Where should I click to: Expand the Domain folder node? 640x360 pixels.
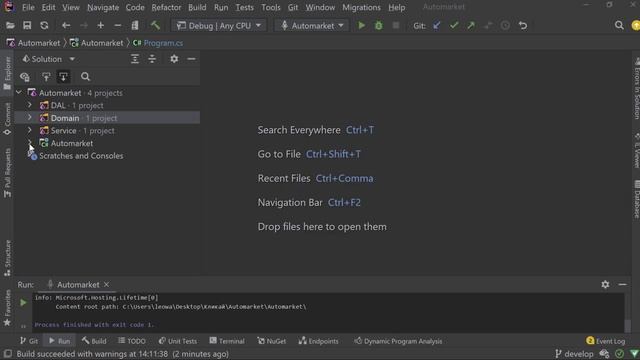click(x=30, y=118)
